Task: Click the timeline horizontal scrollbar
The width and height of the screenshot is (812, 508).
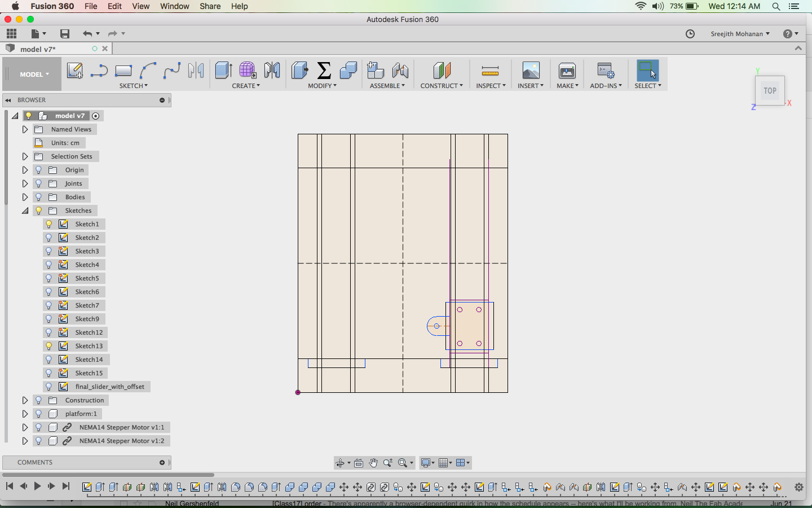Action: (x=107, y=475)
